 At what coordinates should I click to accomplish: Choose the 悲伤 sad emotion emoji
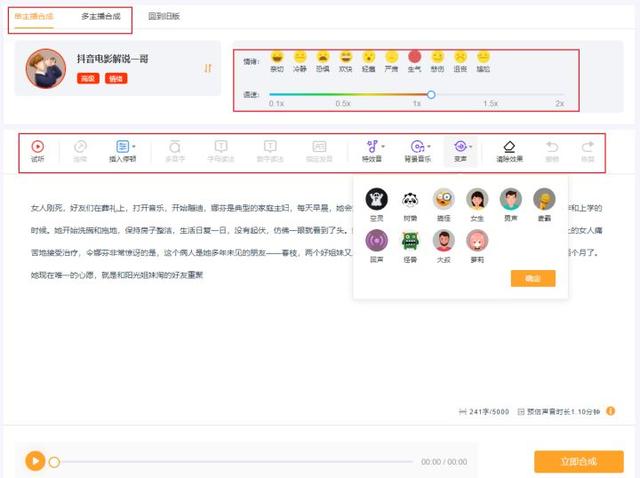pos(438,57)
